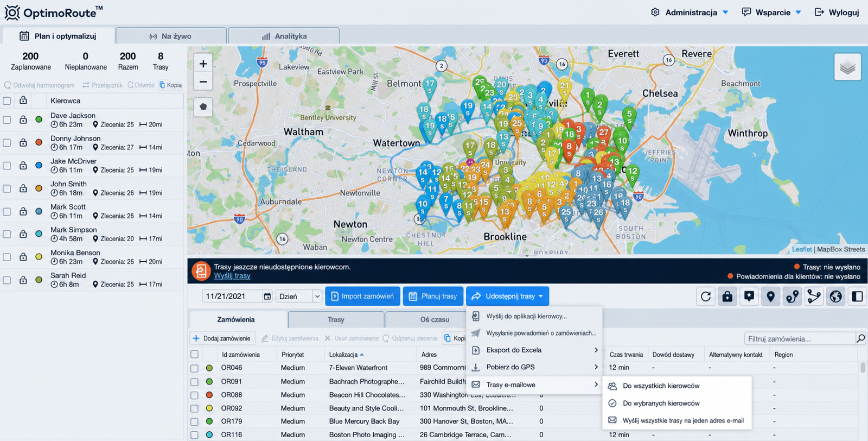The height and width of the screenshot is (441, 868).
Task: Click the star comment bubble icon
Action: (x=749, y=297)
